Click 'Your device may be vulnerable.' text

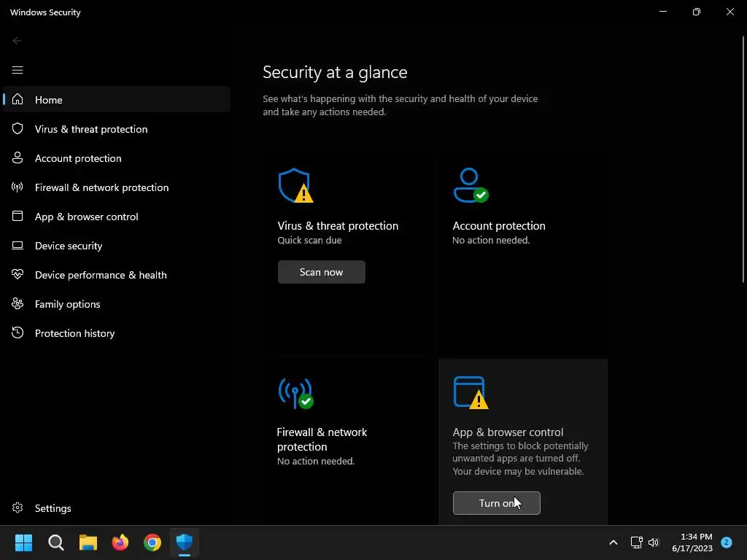[518, 471]
